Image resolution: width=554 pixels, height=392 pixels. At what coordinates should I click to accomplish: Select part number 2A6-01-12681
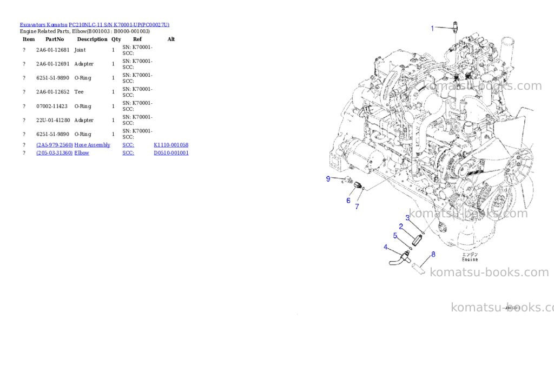coord(53,50)
